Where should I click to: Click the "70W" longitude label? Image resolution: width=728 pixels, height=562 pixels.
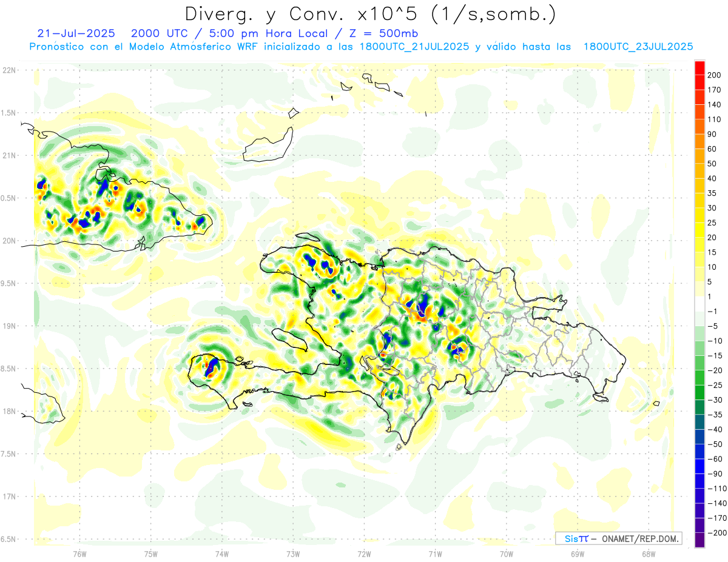507,554
